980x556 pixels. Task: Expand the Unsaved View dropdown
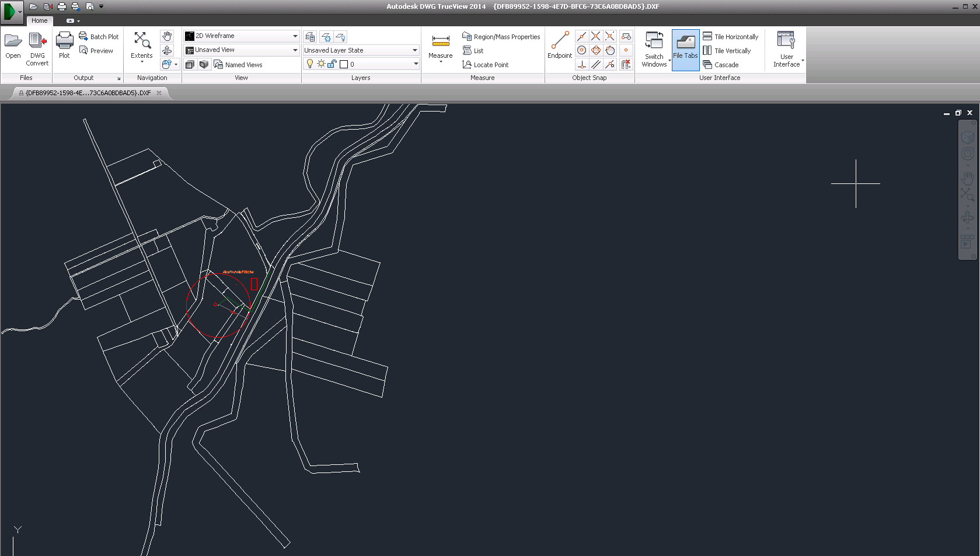tap(295, 50)
